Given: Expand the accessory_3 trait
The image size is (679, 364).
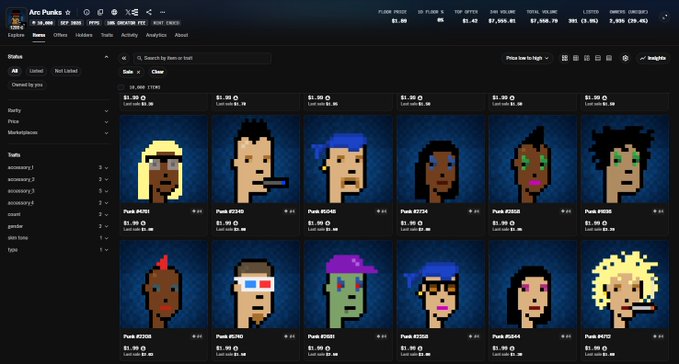Looking at the screenshot, I should [x=58, y=191].
